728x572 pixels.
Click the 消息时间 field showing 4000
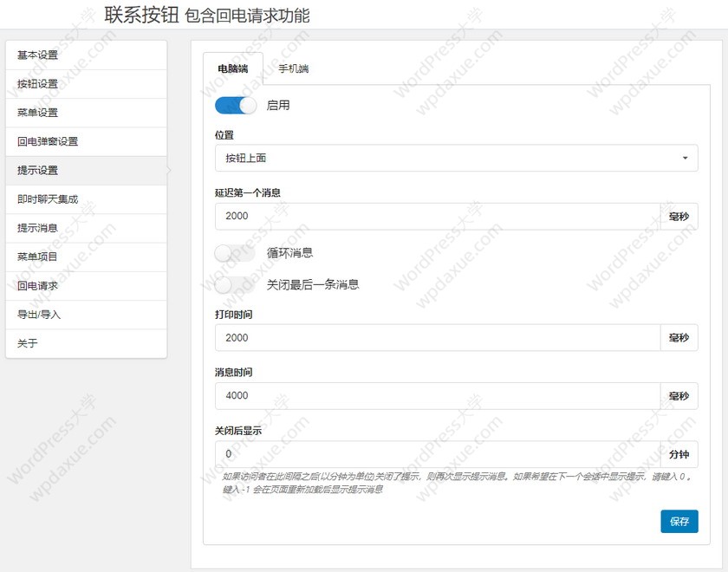point(437,396)
